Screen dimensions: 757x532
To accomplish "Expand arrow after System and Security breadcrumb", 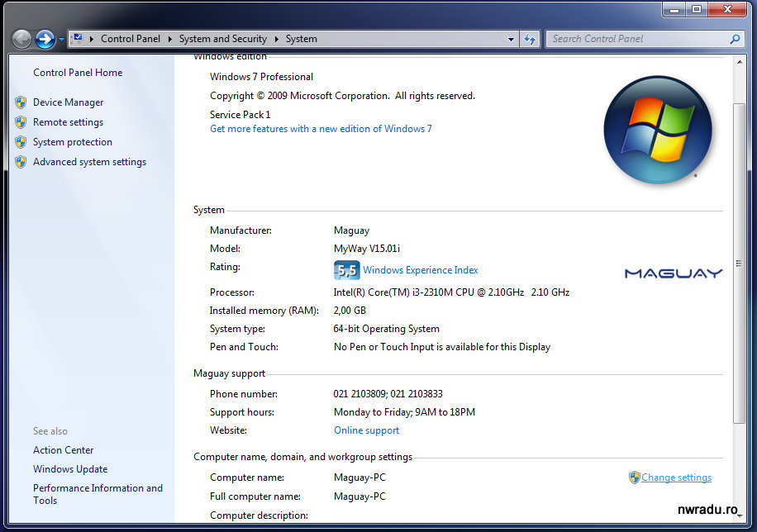I will 277,39.
